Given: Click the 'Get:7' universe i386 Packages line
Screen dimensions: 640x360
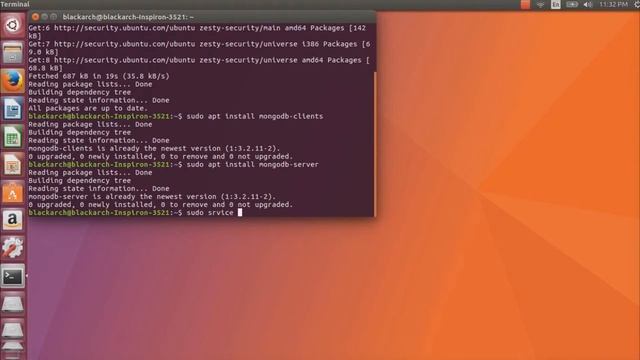Looking at the screenshot, I should tap(199, 48).
